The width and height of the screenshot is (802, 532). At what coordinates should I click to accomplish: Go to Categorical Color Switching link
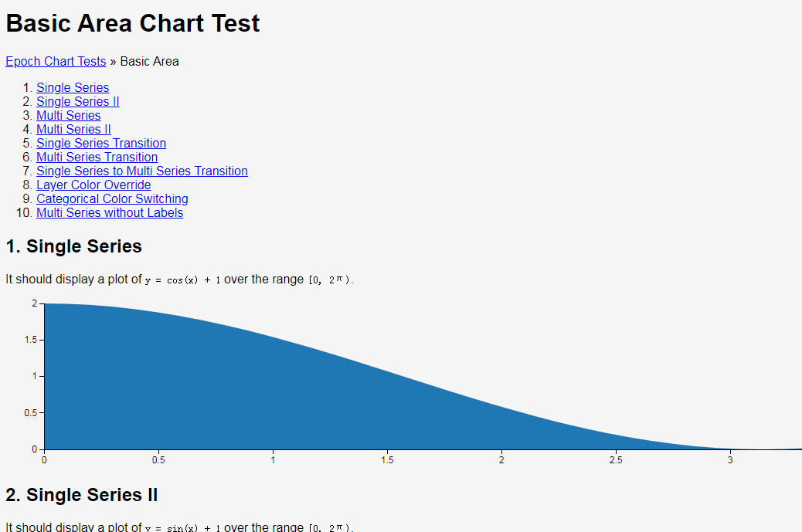click(112, 198)
